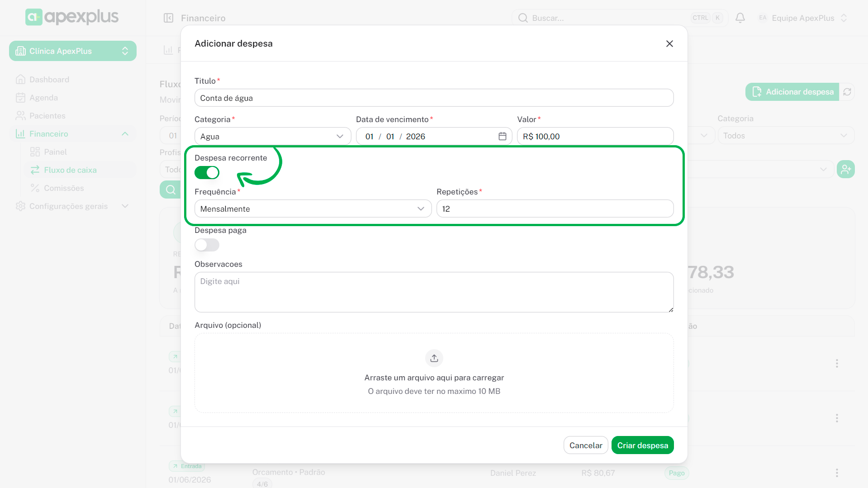This screenshot has height=488, width=868.
Task: Open Fluxo de caixa in sidebar
Action: pyautogui.click(x=70, y=170)
